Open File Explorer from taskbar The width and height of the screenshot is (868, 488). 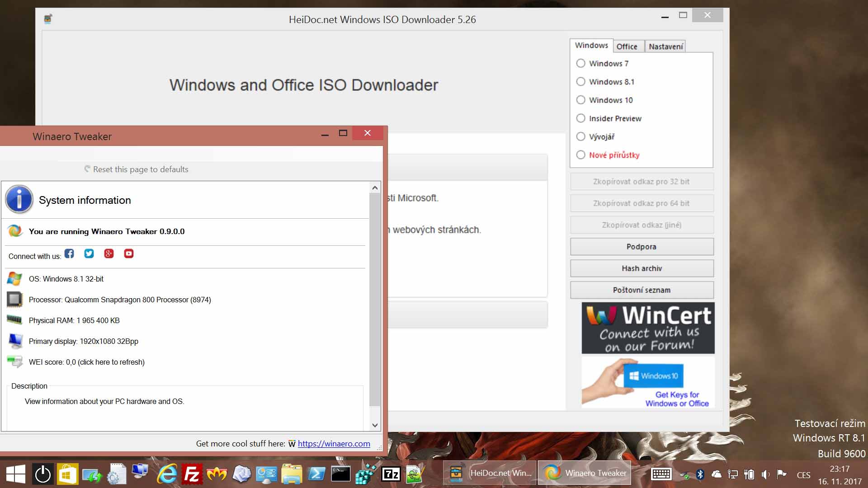click(x=292, y=474)
